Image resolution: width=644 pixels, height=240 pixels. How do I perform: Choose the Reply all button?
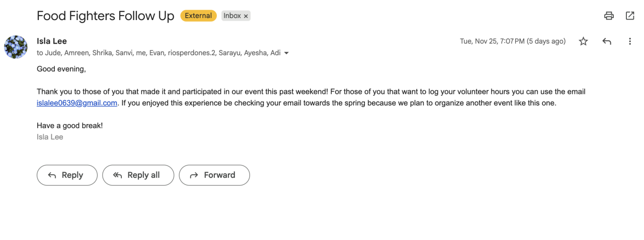pos(138,175)
